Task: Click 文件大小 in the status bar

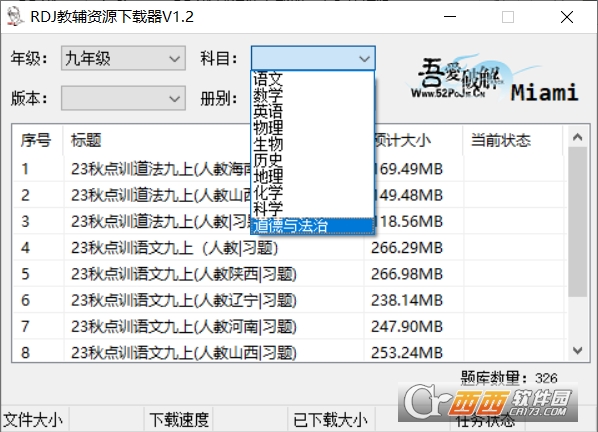Action: 34,420
